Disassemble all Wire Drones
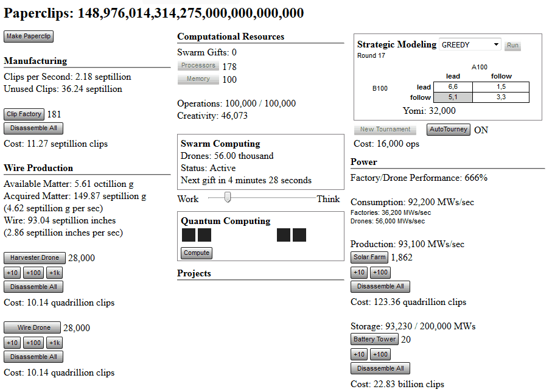The width and height of the screenshot is (552, 392). pyautogui.click(x=33, y=357)
